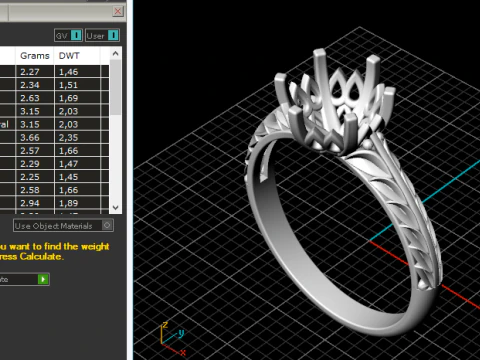Click the scroll up arrow of the table
The height and width of the screenshot is (360, 480).
click(116, 53)
